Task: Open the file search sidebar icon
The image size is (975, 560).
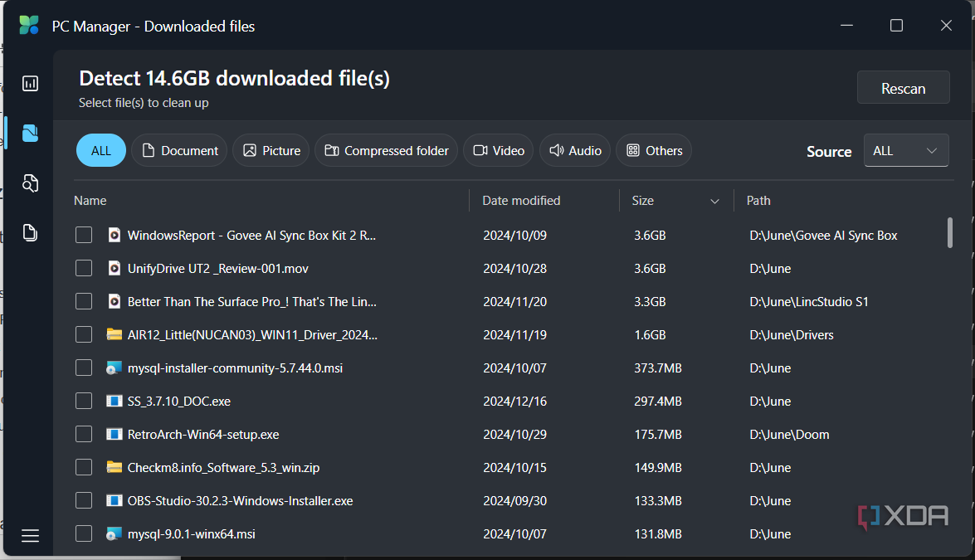Action: click(30, 183)
